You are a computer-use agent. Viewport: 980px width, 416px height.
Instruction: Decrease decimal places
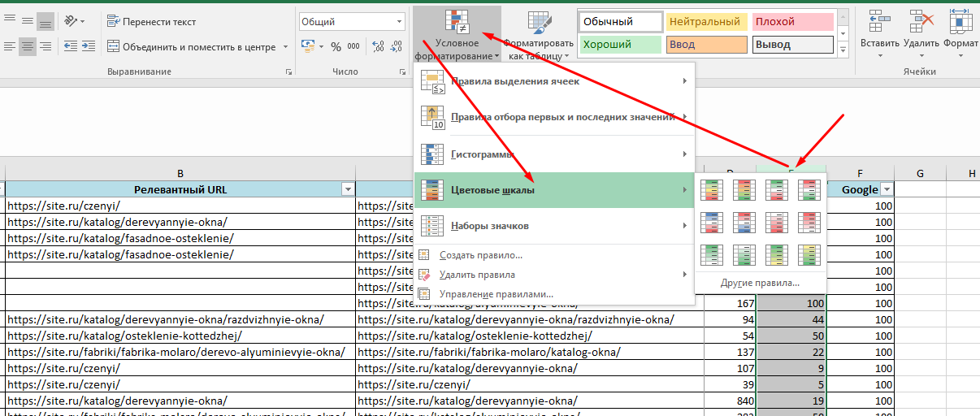click(397, 46)
